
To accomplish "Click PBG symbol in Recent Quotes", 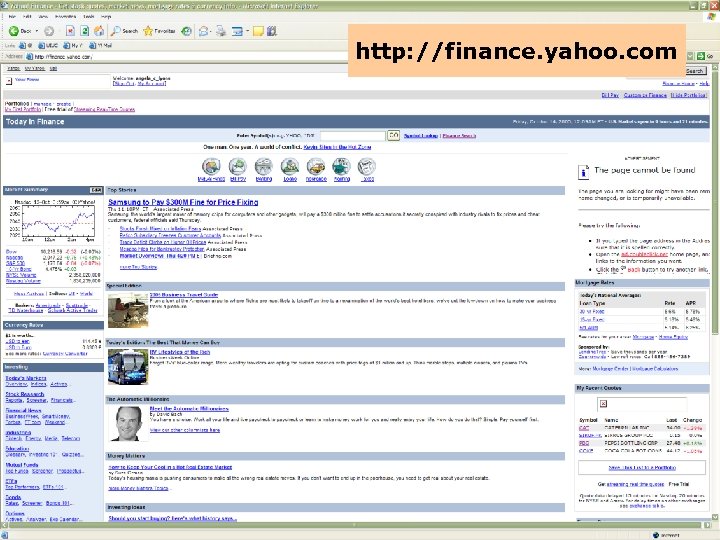I will 584,443.
